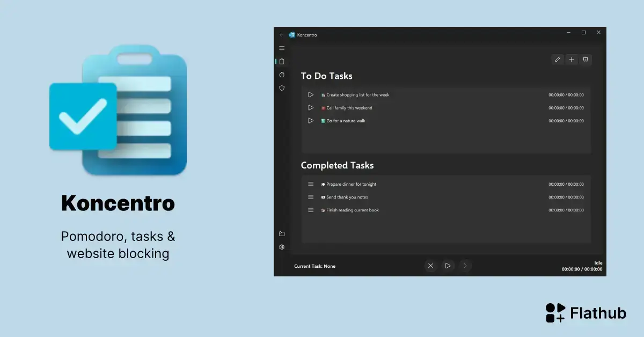Click the time value of 'Send thank you notes'
Screen dimensions: 644x337
566,197
